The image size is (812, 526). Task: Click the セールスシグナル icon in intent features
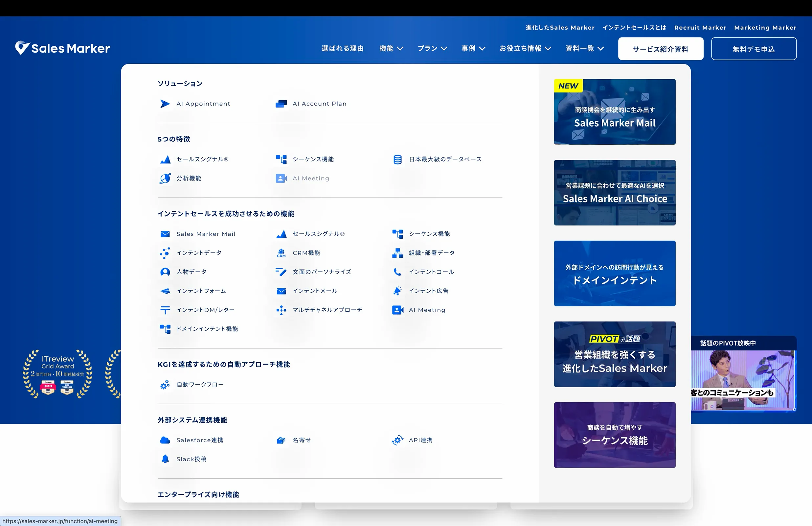tap(281, 234)
